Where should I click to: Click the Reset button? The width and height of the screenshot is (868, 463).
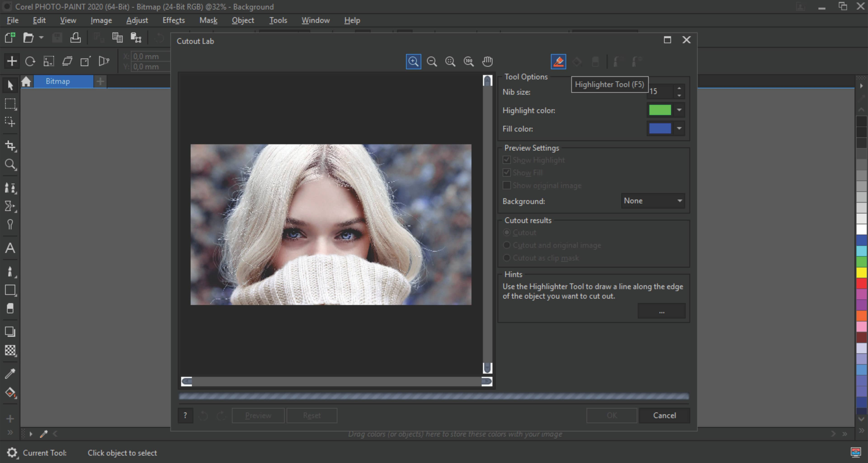coord(312,415)
